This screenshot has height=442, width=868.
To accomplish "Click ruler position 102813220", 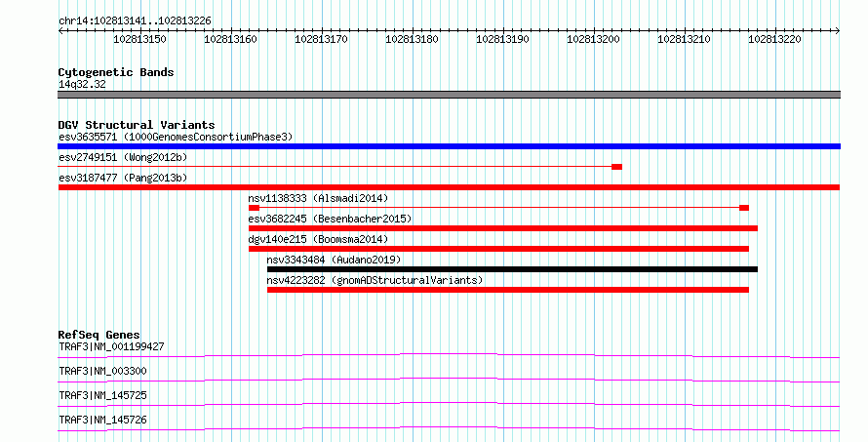I will 775,39.
